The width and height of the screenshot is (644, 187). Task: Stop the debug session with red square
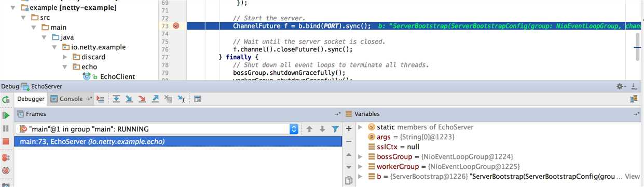[6, 141]
